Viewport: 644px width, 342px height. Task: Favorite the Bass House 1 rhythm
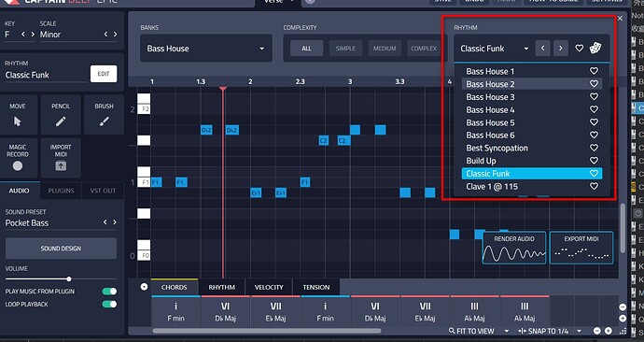(594, 71)
